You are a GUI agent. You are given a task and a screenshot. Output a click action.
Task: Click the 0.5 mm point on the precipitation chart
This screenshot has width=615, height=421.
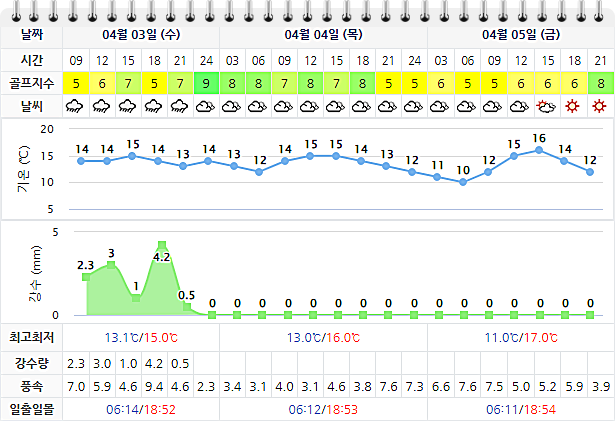(x=187, y=306)
